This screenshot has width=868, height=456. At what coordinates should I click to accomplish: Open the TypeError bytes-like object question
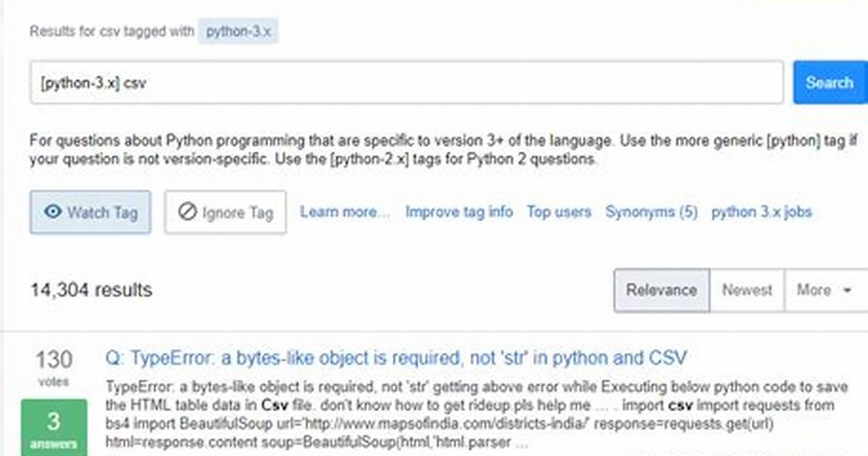(x=396, y=358)
